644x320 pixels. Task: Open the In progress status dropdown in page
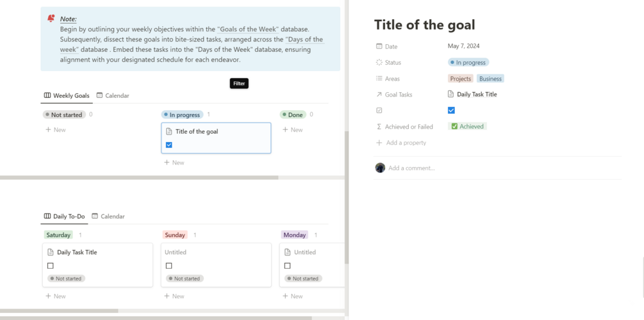(468, 63)
